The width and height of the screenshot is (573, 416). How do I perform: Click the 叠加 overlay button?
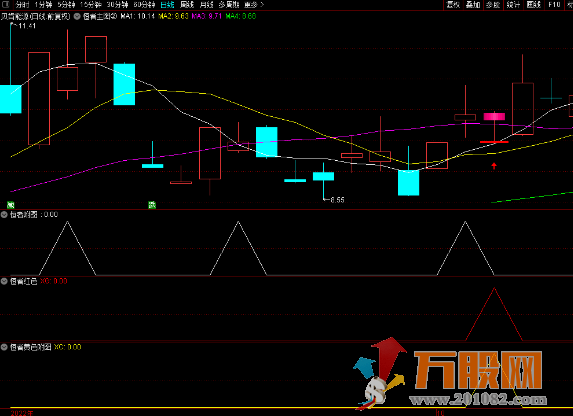(x=473, y=5)
